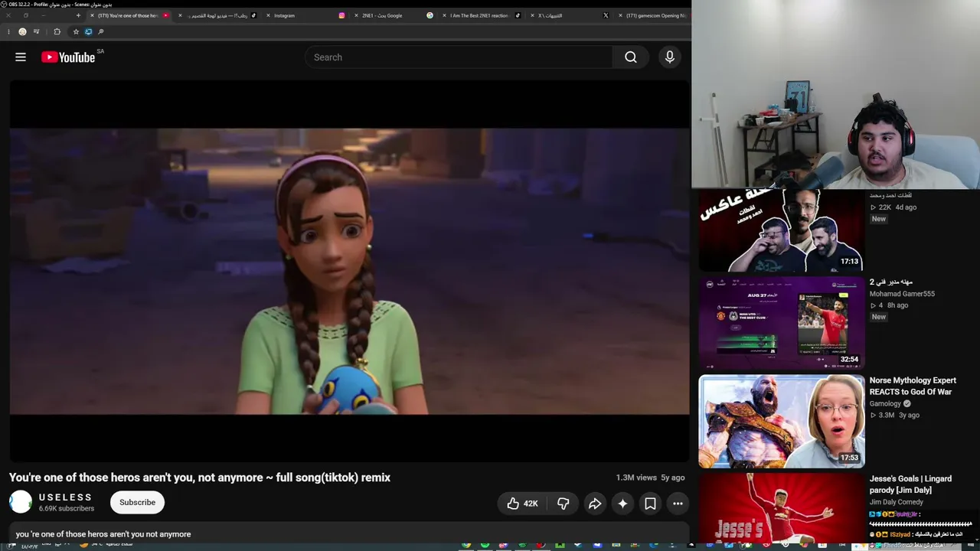Viewport: 980px width, 551px height.
Task: Open the USELESS channel name link
Action: click(x=66, y=497)
